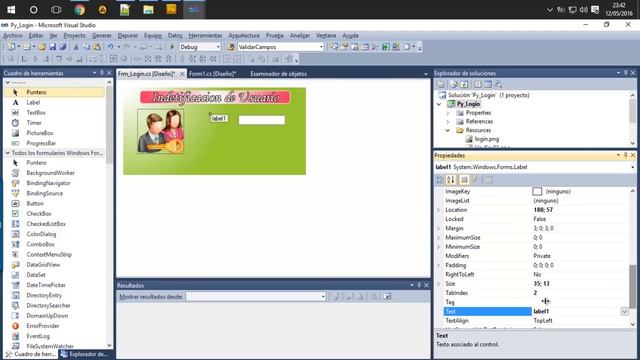This screenshot has width=640, height=360.
Task: Select the CheckBox control in toolbox
Action: [39, 214]
